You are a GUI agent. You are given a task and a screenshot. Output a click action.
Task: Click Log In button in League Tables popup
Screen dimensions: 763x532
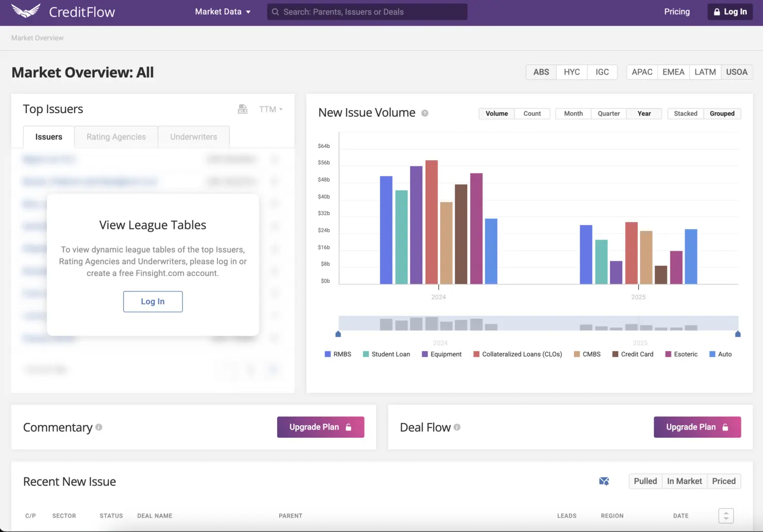[152, 302]
